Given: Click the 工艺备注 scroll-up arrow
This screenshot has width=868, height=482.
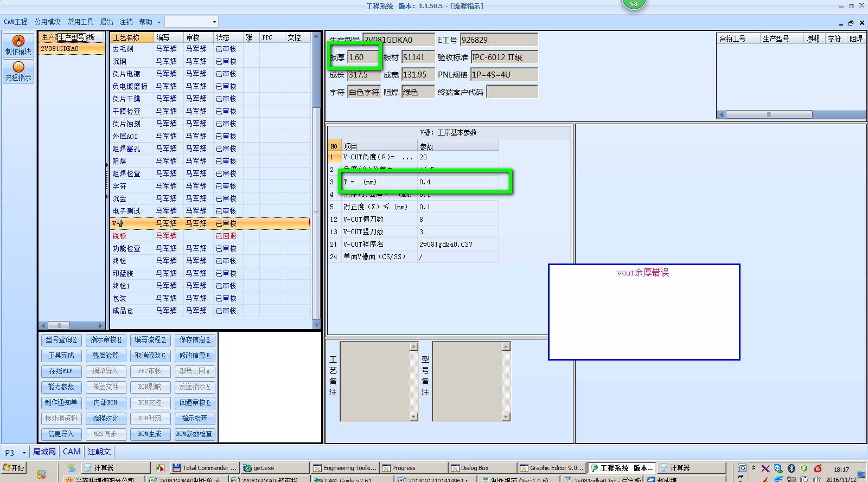Looking at the screenshot, I should click(x=414, y=346).
